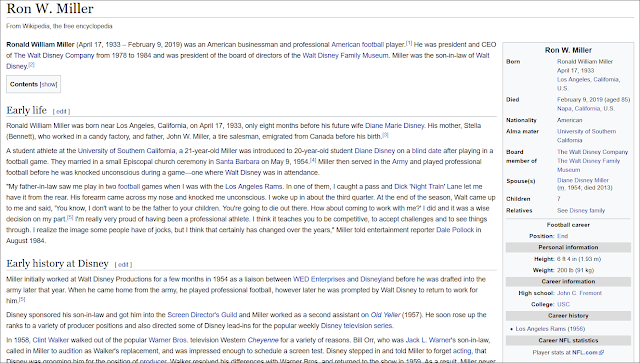Edit the Early history at Disney section
This screenshot has height=363, width=640.
(123, 265)
